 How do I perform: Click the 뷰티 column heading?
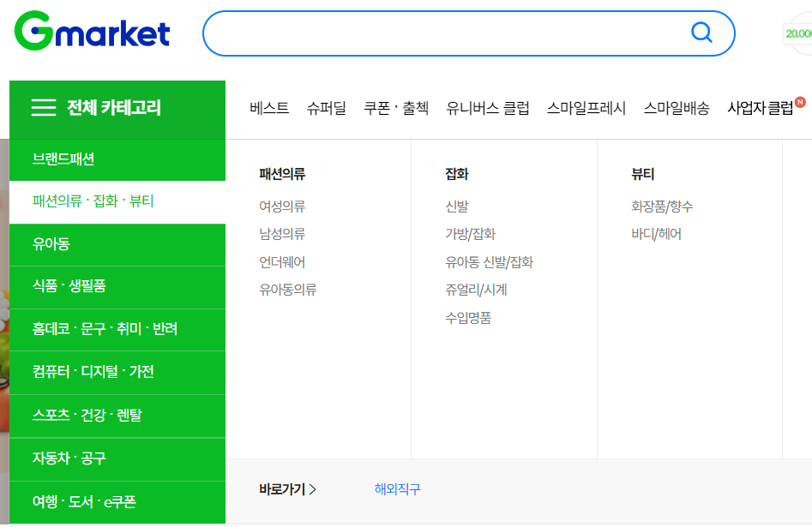click(643, 174)
